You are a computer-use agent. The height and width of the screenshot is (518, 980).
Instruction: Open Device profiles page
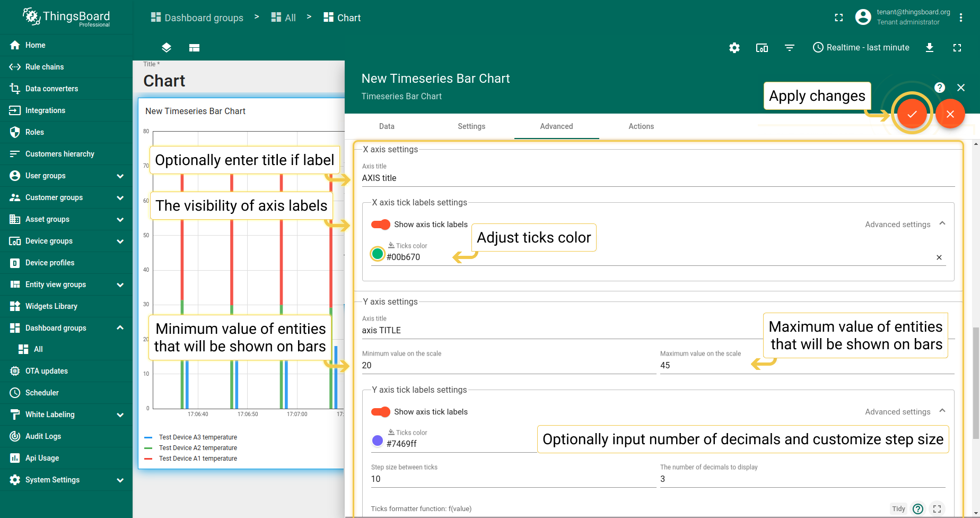coord(66,263)
